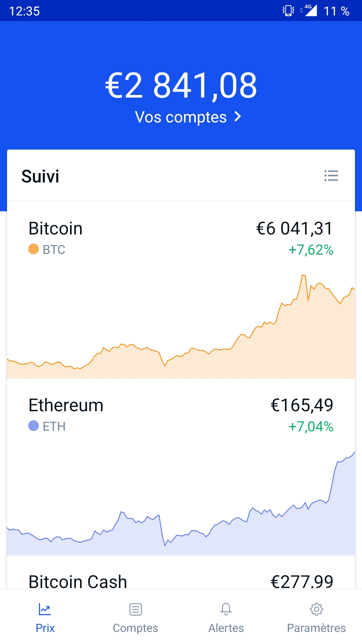Tap the orange BTC coin dot
The image size is (362, 644).
click(34, 249)
